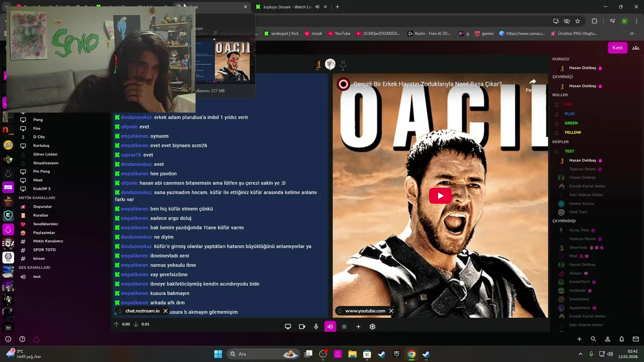Open the Pong channel
The height and width of the screenshot is (362, 644).
pyautogui.click(x=38, y=120)
